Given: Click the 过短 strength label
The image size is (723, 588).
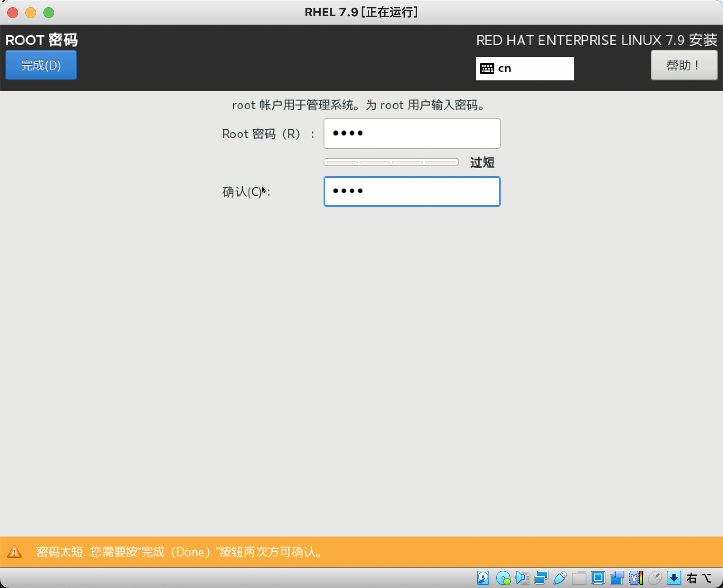Looking at the screenshot, I should (x=482, y=163).
